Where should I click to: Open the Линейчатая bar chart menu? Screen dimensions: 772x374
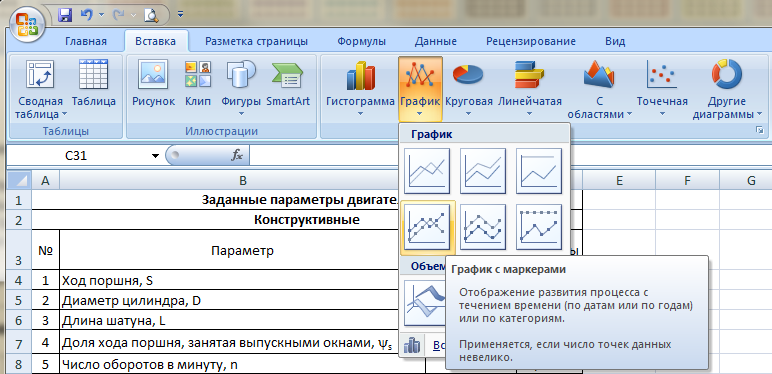530,89
